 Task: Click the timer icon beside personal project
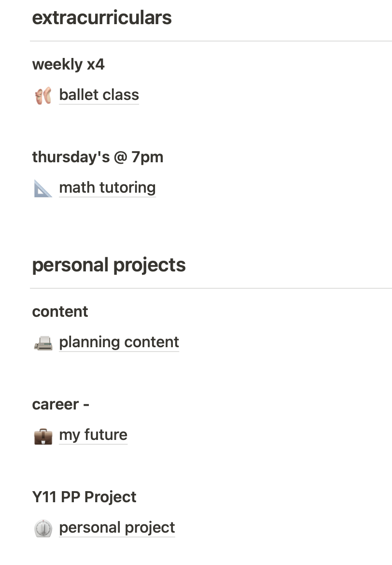click(43, 528)
